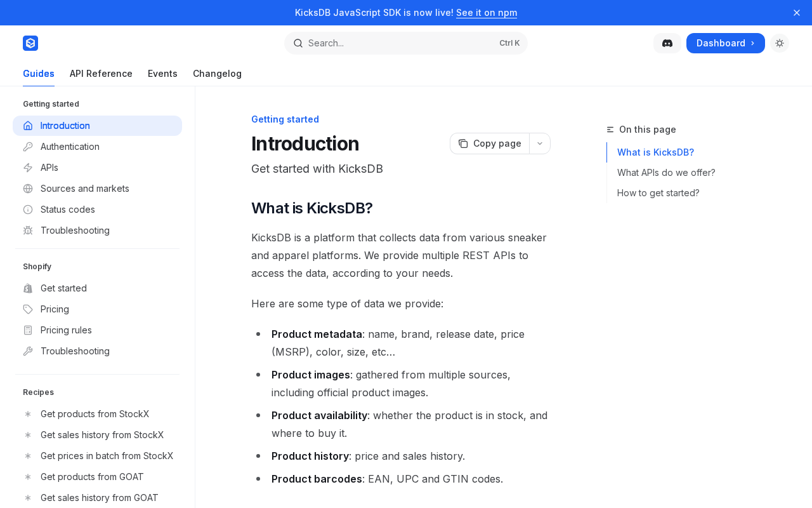Open the Dashboard button

(725, 43)
